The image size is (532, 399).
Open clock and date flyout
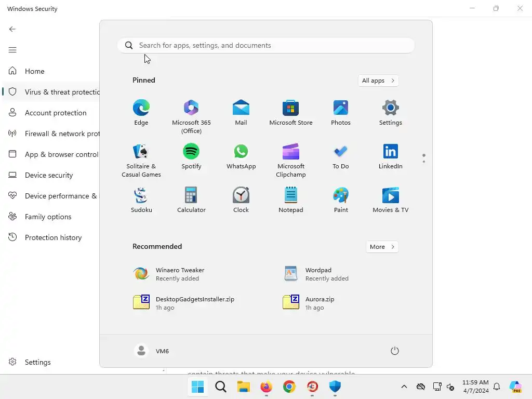[475, 387]
